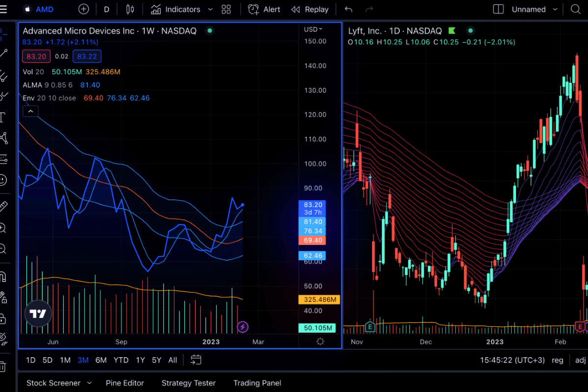Select the 3M date range
The height and width of the screenshot is (392, 588).
tap(83, 360)
